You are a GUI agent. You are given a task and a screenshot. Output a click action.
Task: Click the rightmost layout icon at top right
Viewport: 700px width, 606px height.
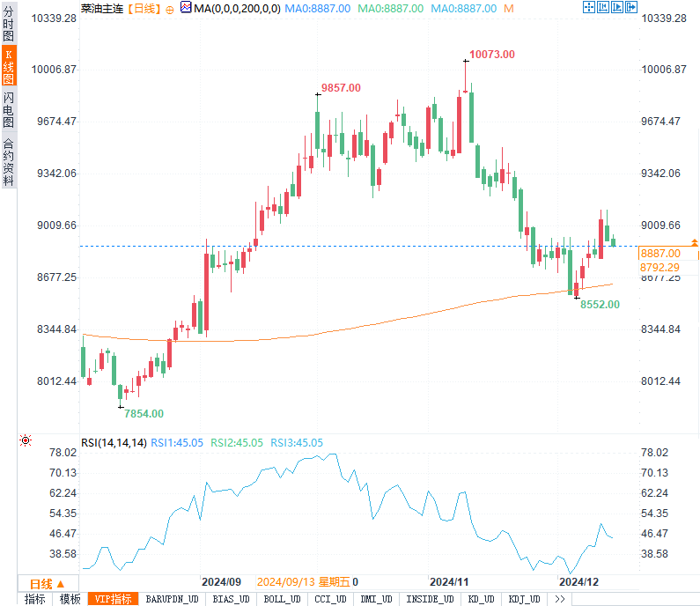pos(630,7)
